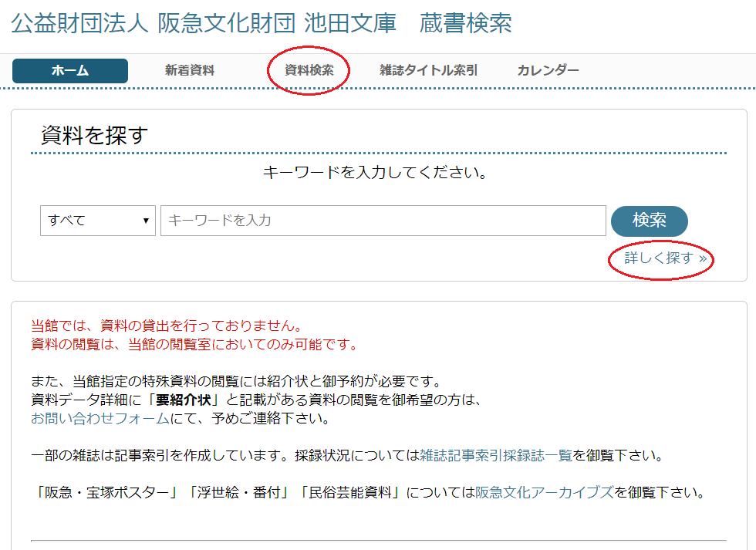The height and width of the screenshot is (550, 756).
Task: Click the 資料を探す heading
Action: 94,136
